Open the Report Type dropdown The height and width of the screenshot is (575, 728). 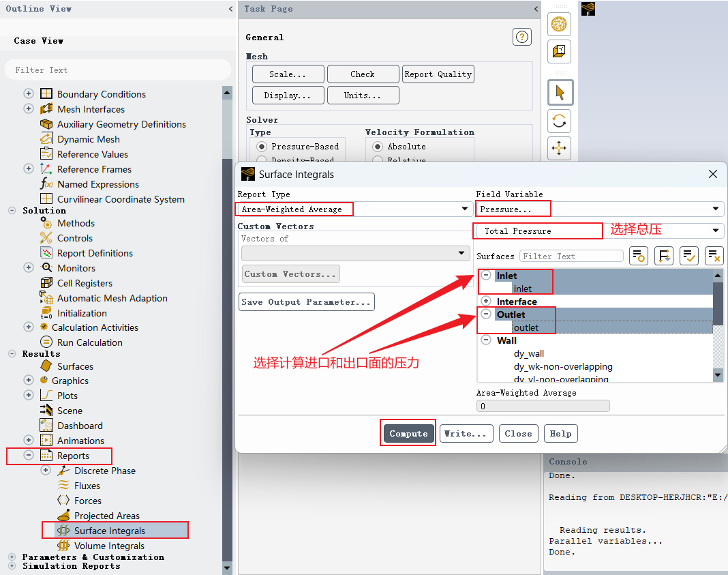click(354, 209)
